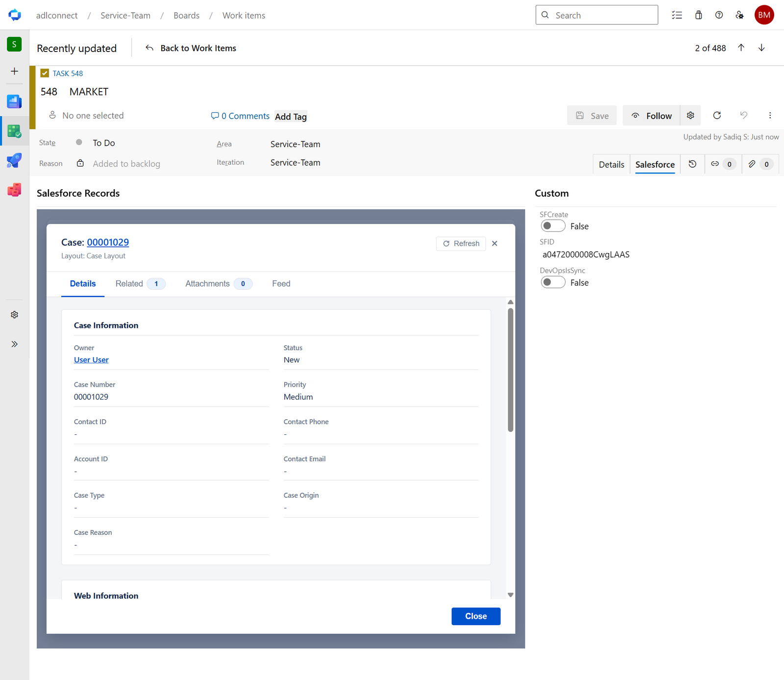The height and width of the screenshot is (680, 784).
Task: Click the Boards breadcrumb
Action: click(x=186, y=15)
